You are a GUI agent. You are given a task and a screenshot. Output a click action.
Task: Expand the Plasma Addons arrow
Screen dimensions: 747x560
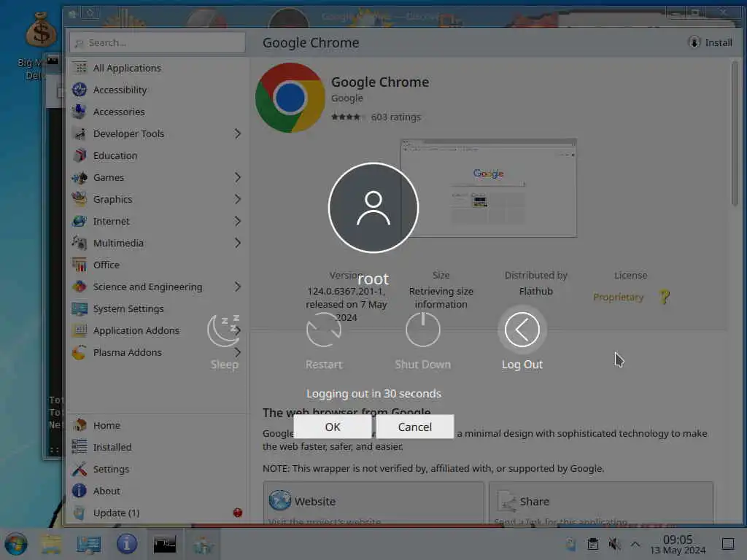(237, 352)
